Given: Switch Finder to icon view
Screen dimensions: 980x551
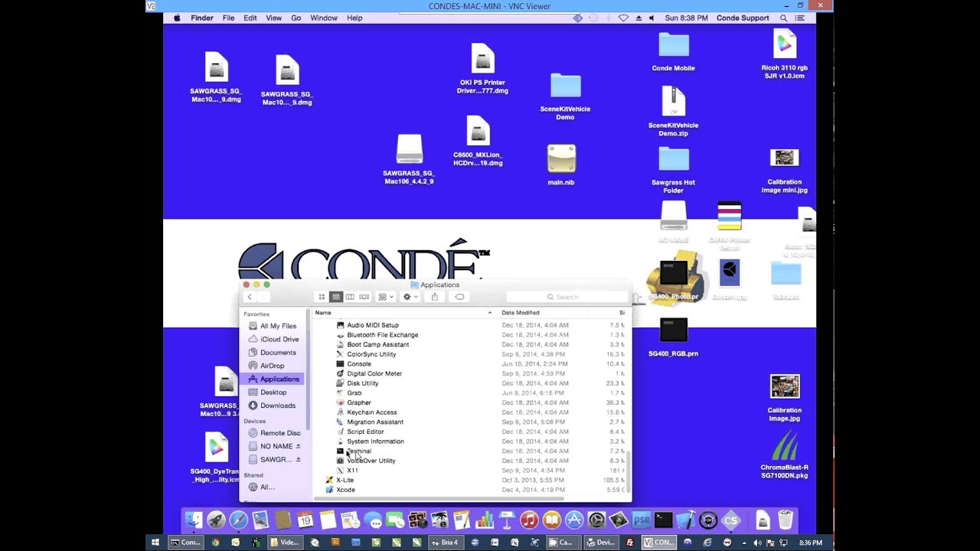Looking at the screenshot, I should coord(322,297).
